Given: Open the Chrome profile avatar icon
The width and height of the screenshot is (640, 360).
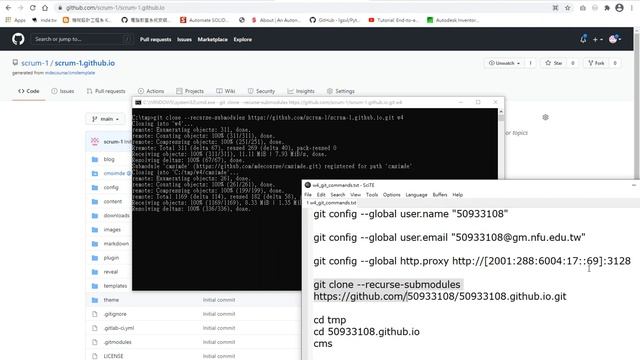Looking at the screenshot, I should (x=619, y=8).
